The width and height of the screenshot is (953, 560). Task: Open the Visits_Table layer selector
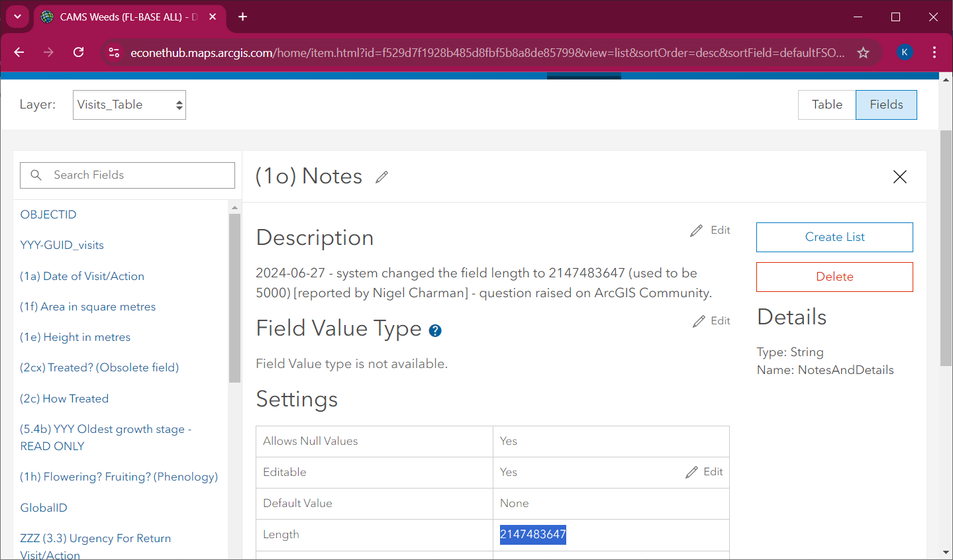tap(129, 105)
